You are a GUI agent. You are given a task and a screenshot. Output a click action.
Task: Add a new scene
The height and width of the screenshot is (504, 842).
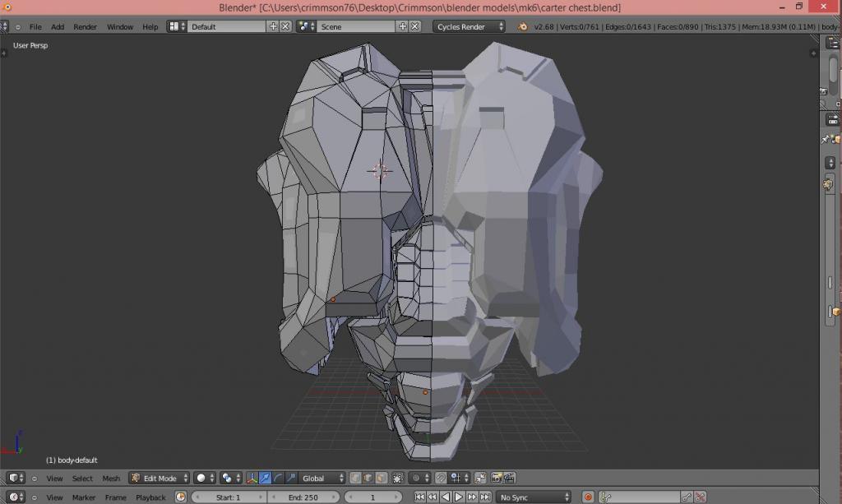tap(402, 26)
